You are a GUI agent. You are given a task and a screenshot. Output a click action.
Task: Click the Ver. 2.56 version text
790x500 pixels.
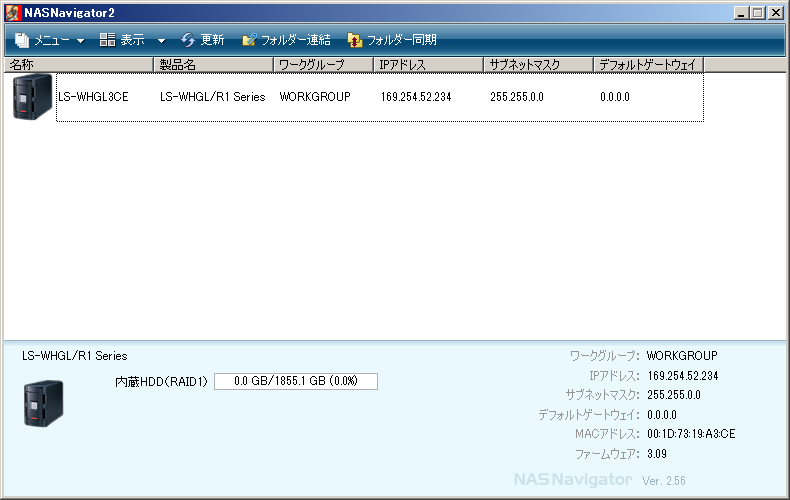pyautogui.click(x=664, y=481)
